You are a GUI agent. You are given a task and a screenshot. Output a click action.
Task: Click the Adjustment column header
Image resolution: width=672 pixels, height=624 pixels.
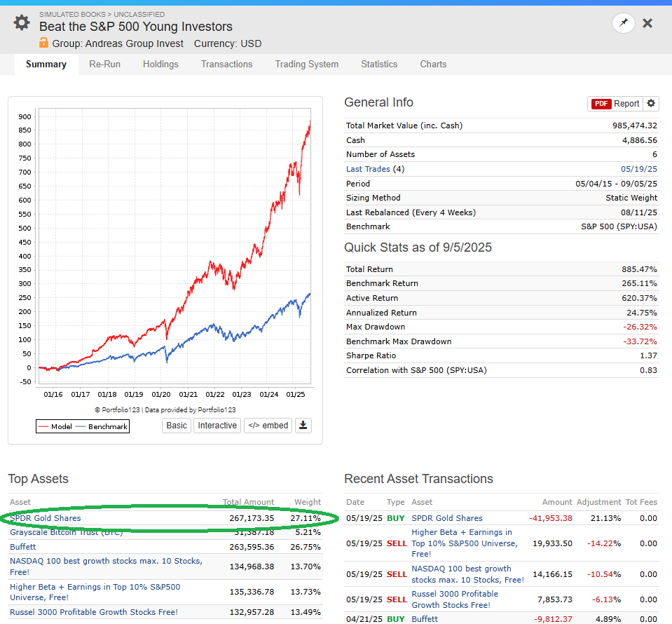[x=598, y=502]
